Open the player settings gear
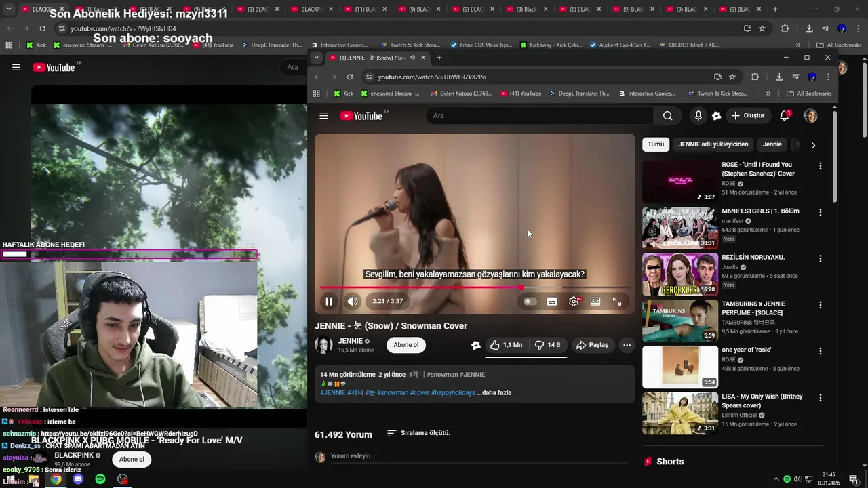868x488 pixels. [574, 302]
